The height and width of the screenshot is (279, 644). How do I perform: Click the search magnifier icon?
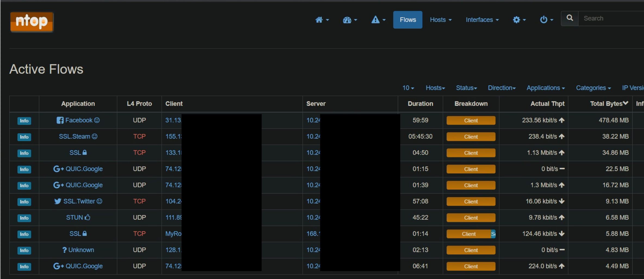(570, 18)
